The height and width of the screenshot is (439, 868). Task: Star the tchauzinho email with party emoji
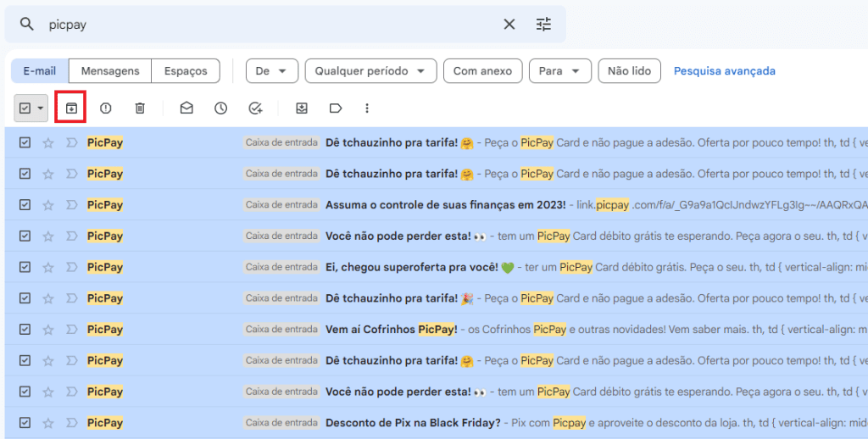click(48, 298)
